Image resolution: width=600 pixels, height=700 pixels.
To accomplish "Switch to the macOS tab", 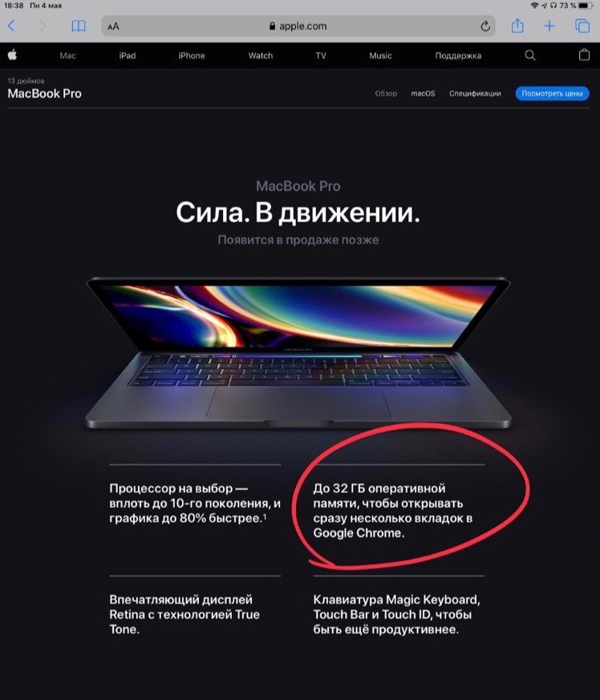I will tap(423, 93).
